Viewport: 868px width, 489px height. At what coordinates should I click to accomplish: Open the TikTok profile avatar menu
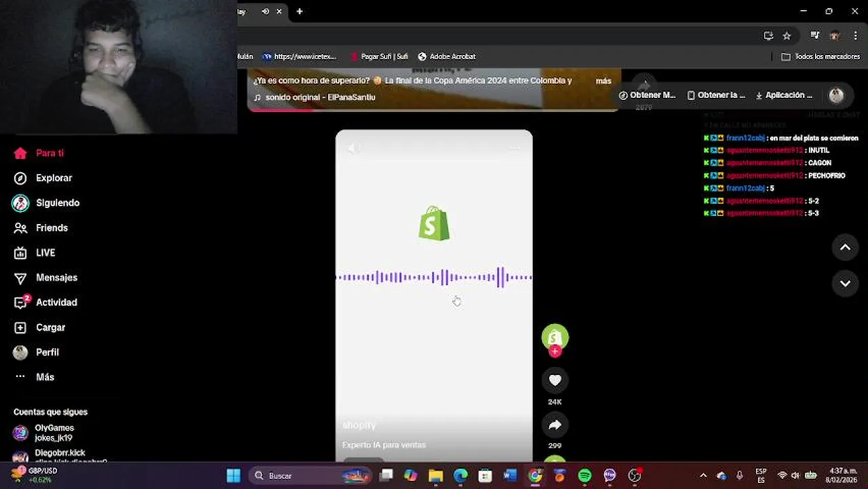pyautogui.click(x=837, y=95)
